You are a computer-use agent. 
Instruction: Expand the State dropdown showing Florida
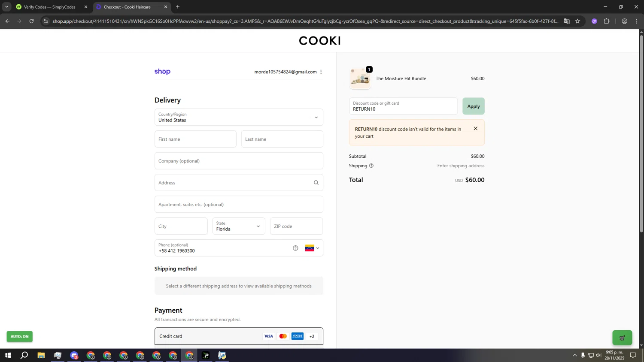239,226
